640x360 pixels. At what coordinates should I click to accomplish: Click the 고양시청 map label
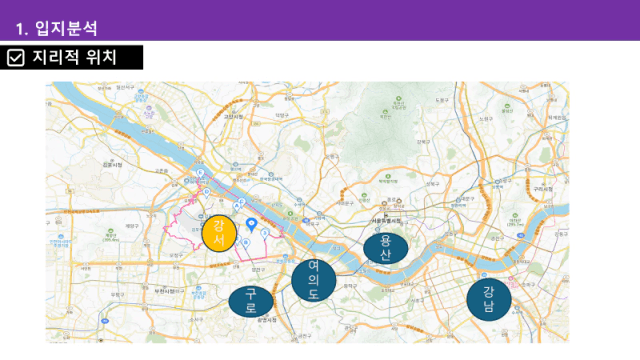tap(233, 117)
